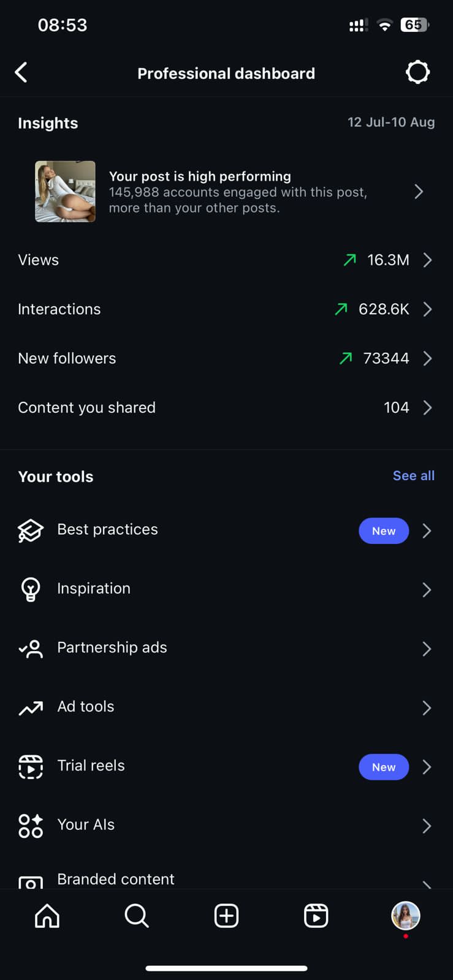Screen dimensions: 453x980
Task: Open the Reels tab
Action: pos(316,916)
